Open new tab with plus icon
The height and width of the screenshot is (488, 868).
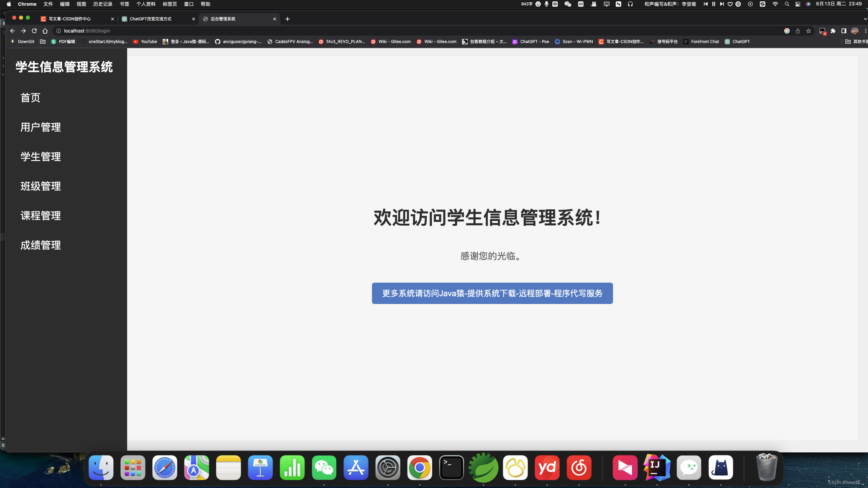288,19
